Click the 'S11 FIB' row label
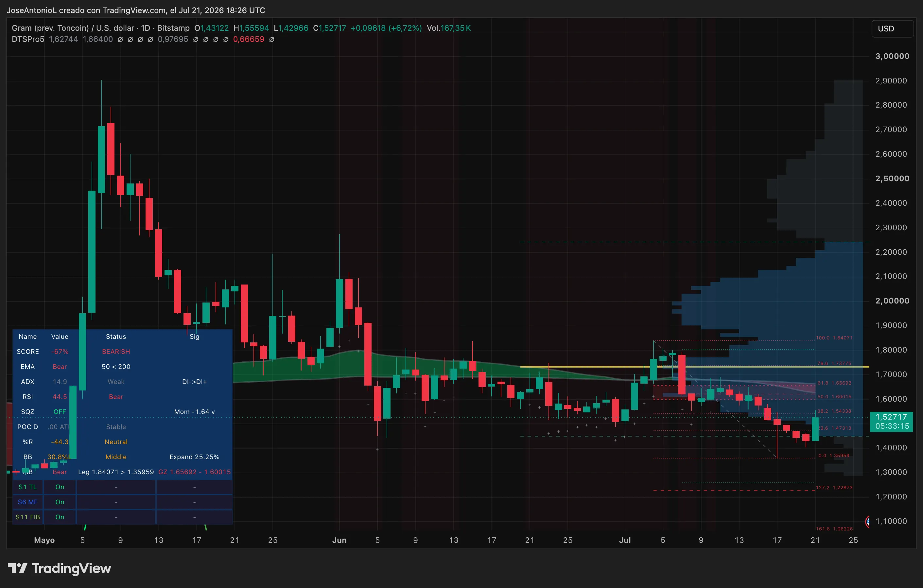This screenshot has height=588, width=923. [x=27, y=517]
